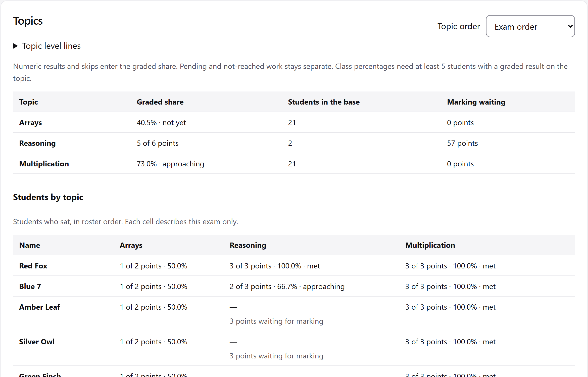Click the 40.5% · not yet value
This screenshot has width=588, height=377.
point(161,123)
